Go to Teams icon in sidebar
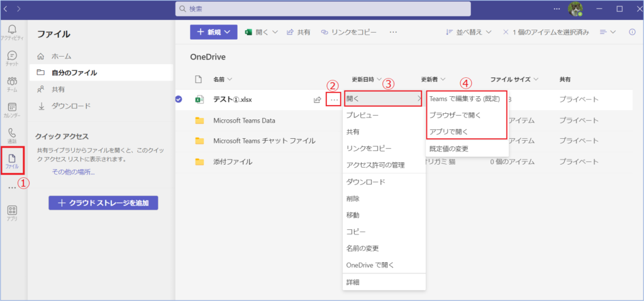This screenshot has height=301, width=644. (x=13, y=84)
